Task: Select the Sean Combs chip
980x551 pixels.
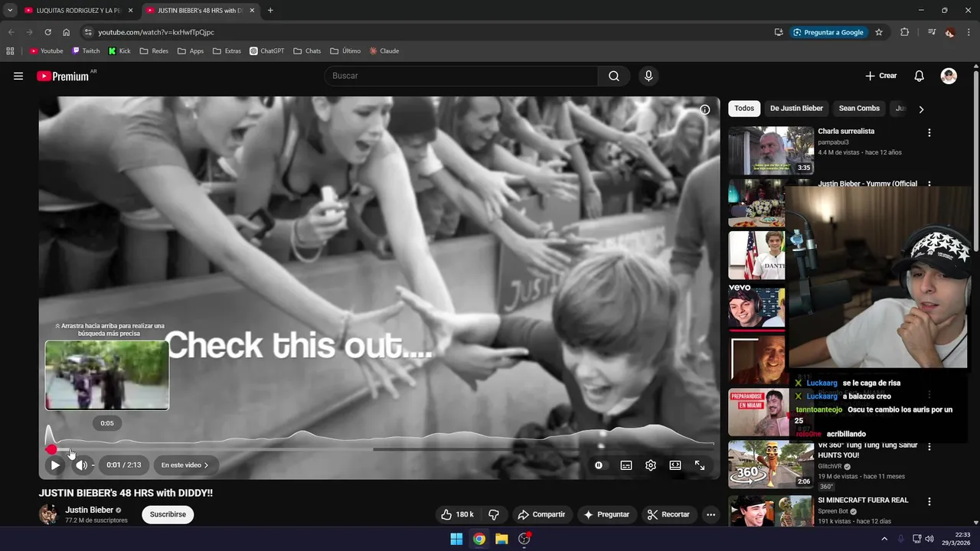Action: (x=859, y=109)
